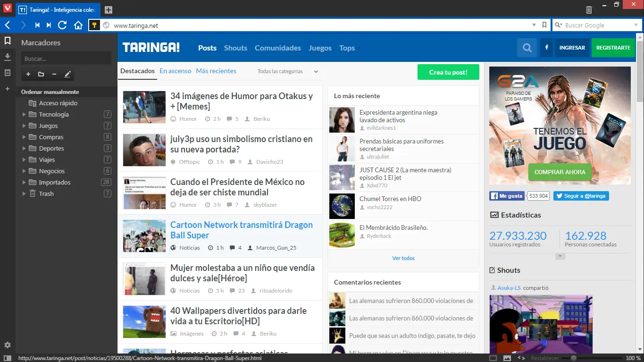Click the site info globe icon
This screenshot has height=362, width=644.
tap(106, 25)
